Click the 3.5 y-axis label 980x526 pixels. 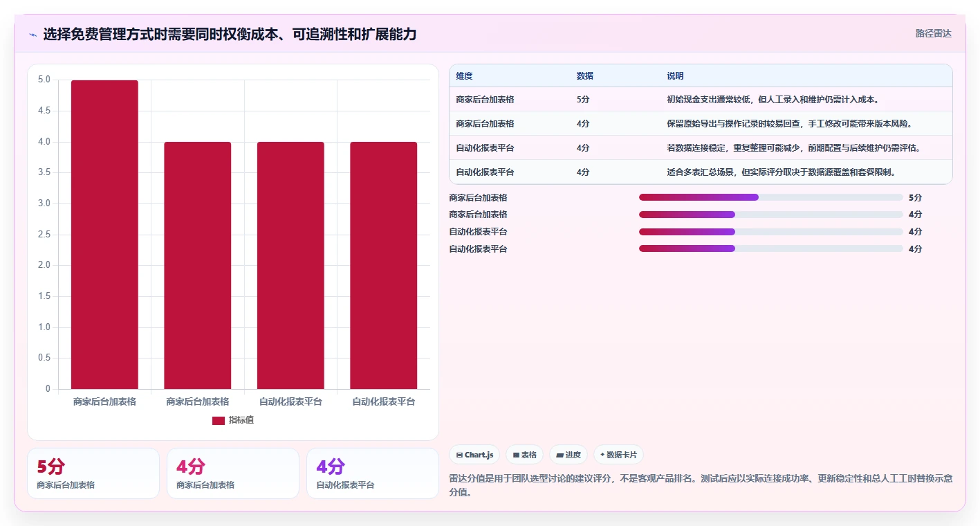tap(44, 172)
